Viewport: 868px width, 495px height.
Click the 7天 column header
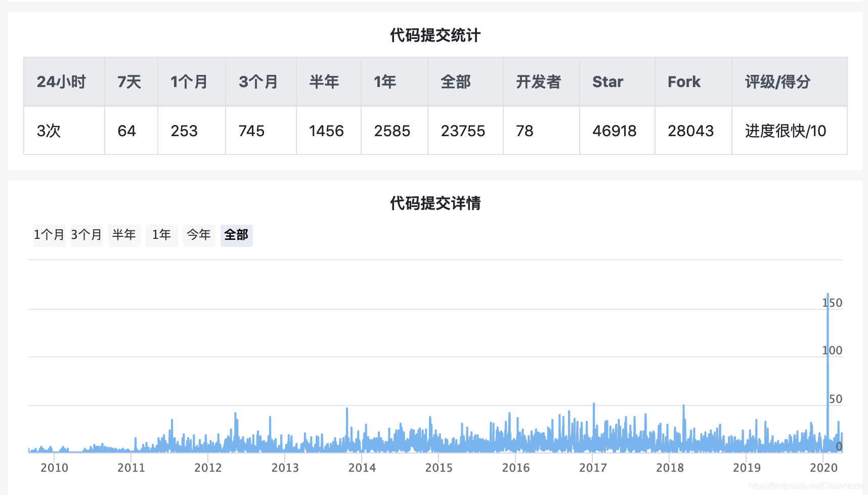[x=132, y=81]
